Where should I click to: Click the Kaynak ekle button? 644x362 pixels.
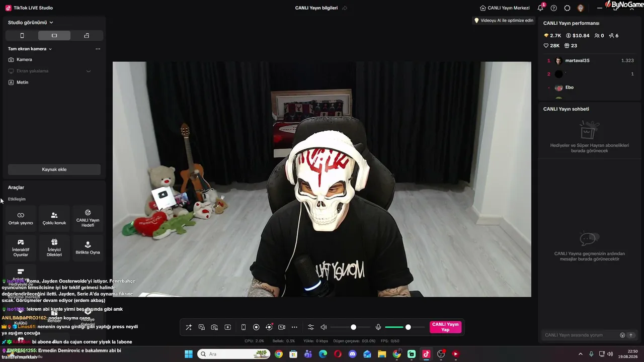(x=54, y=169)
